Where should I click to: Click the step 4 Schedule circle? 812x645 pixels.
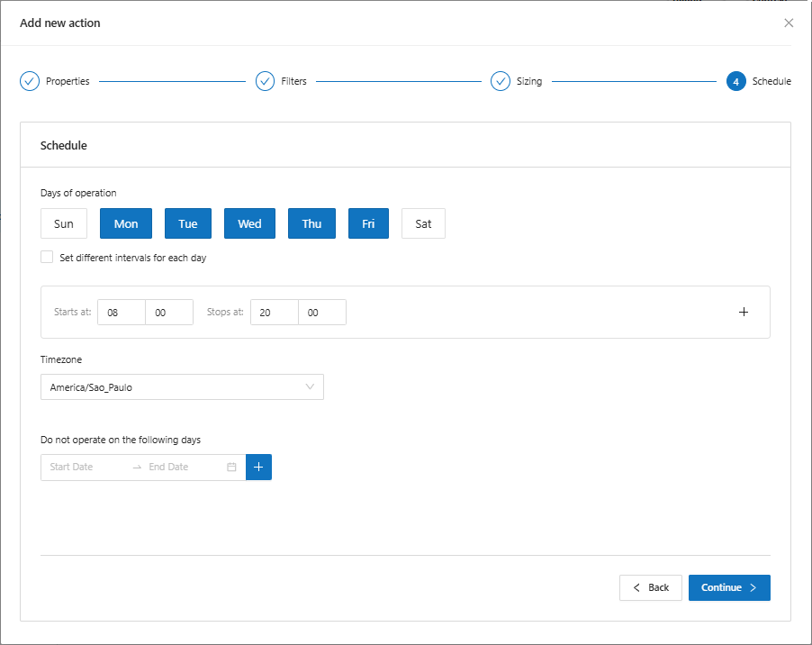coord(735,81)
